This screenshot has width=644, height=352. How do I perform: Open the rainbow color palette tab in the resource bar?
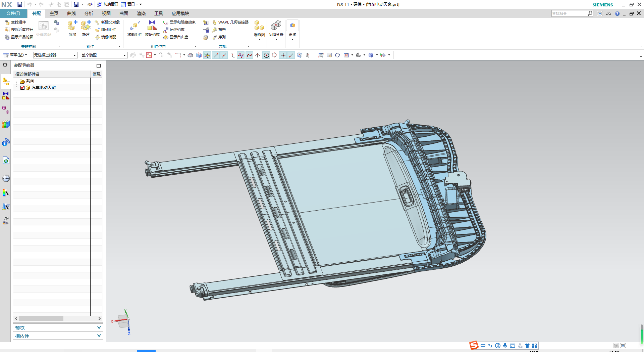[x=6, y=192]
